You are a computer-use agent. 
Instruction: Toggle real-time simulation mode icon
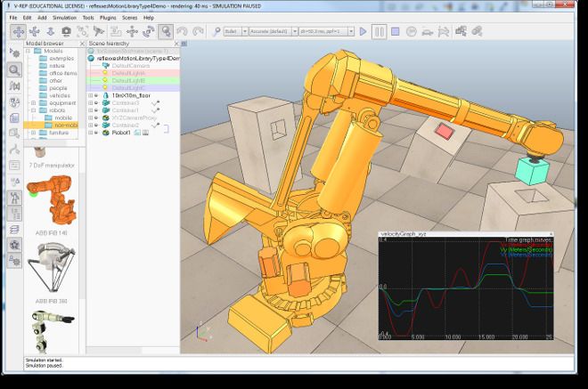pos(413,31)
